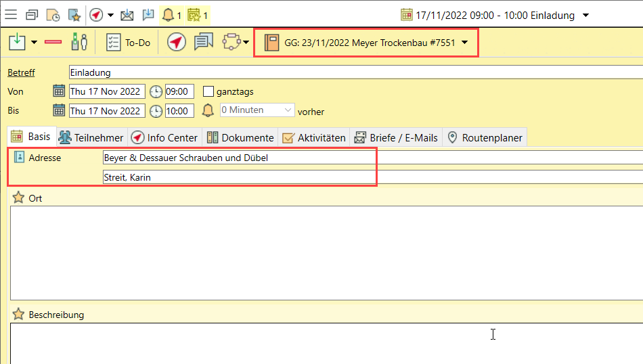Open the hamburger menu icon
Screen dimensions: 643x364
[12, 14]
